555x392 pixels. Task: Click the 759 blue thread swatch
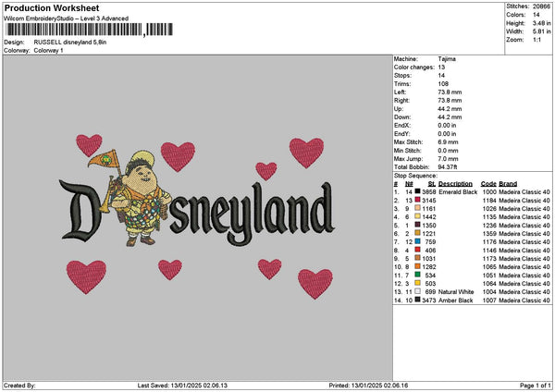pos(418,241)
